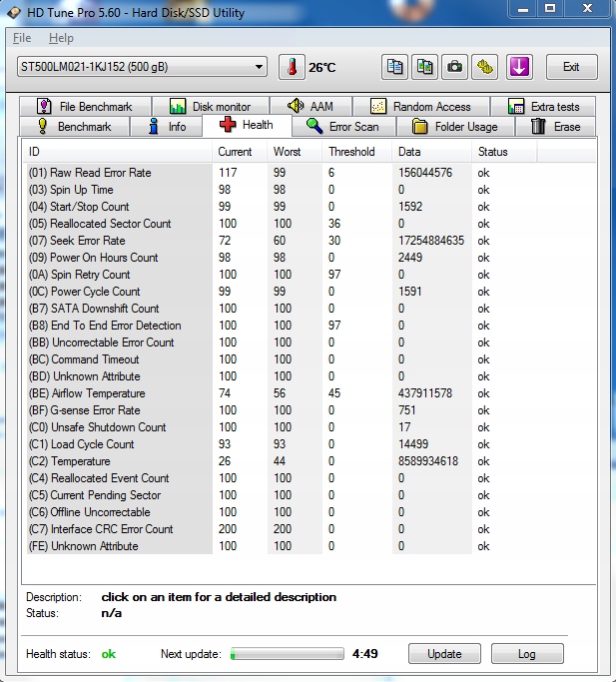The width and height of the screenshot is (616, 682).
Task: Select the (0C) Power Cycle Count row
Action: click(282, 292)
